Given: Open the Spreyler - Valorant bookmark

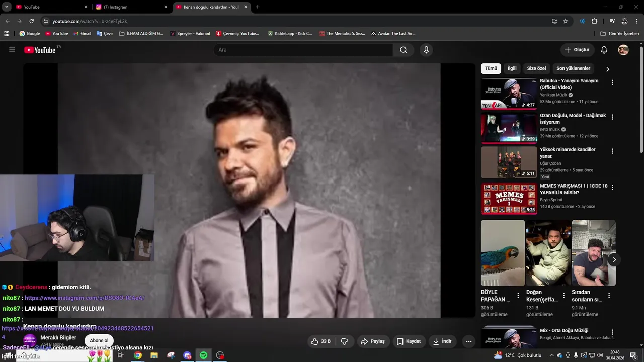Looking at the screenshot, I should click(x=190, y=33).
